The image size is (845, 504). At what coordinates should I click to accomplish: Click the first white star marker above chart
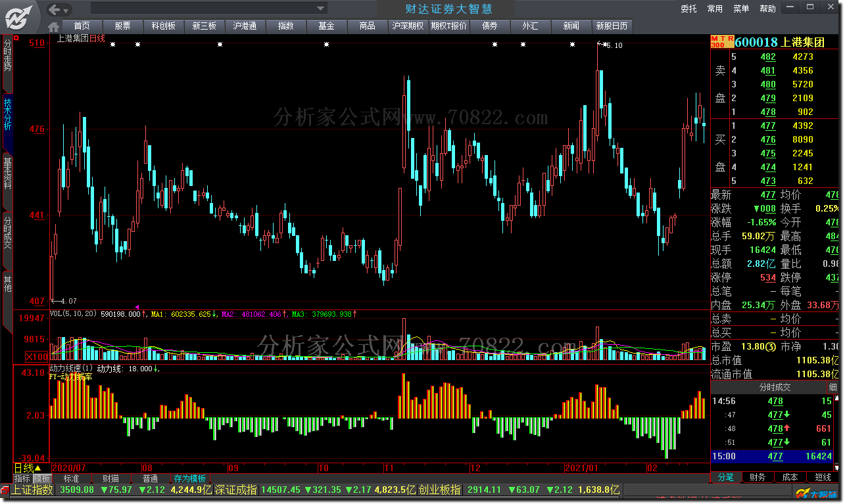(112, 45)
